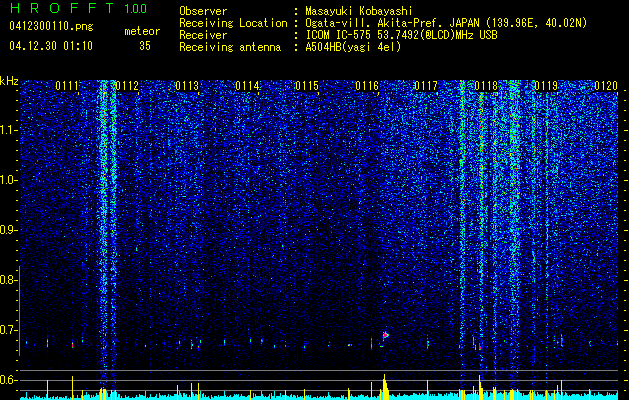The width and height of the screenshot is (629, 400).
Task: Click the 0118 time marker
Action: tap(486, 86)
